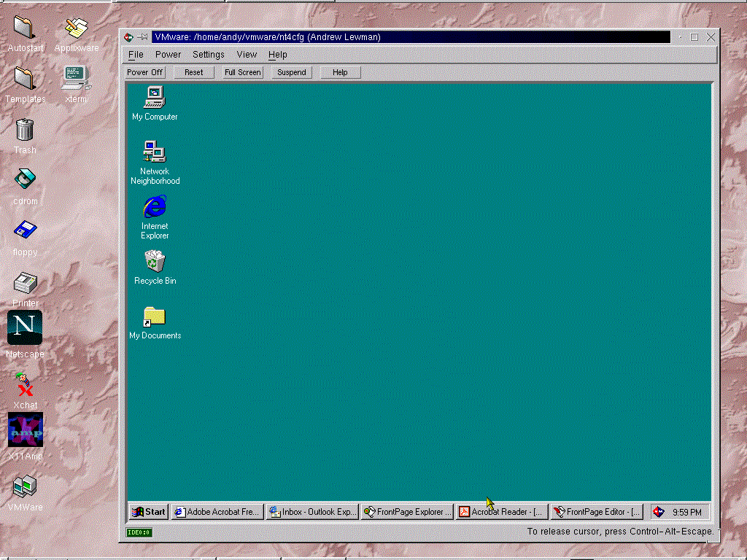Open the Recycle Bin icon

[155, 261]
